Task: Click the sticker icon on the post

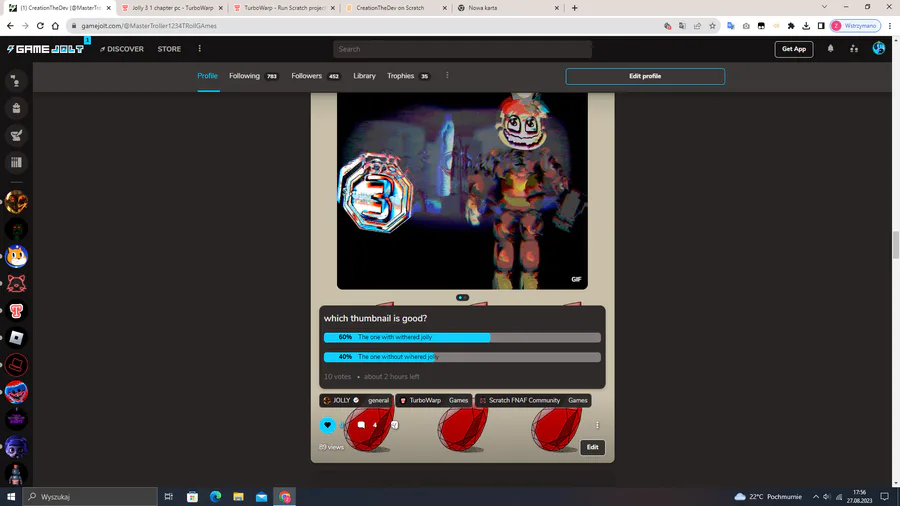Action: [394, 425]
